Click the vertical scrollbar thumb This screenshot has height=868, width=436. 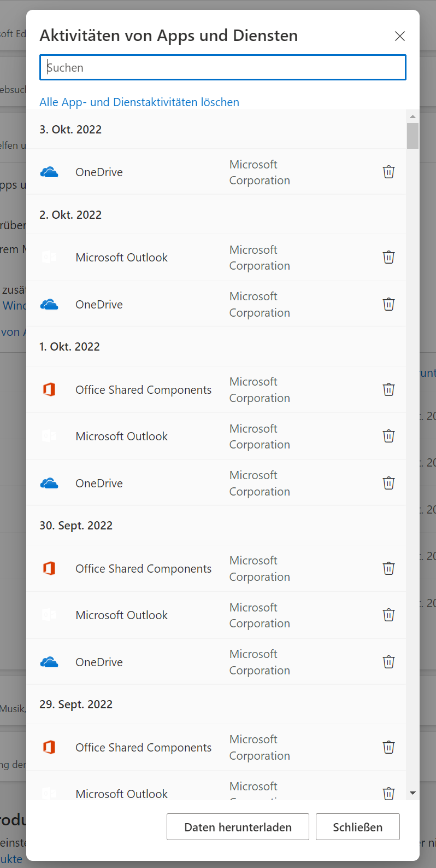coord(413,136)
